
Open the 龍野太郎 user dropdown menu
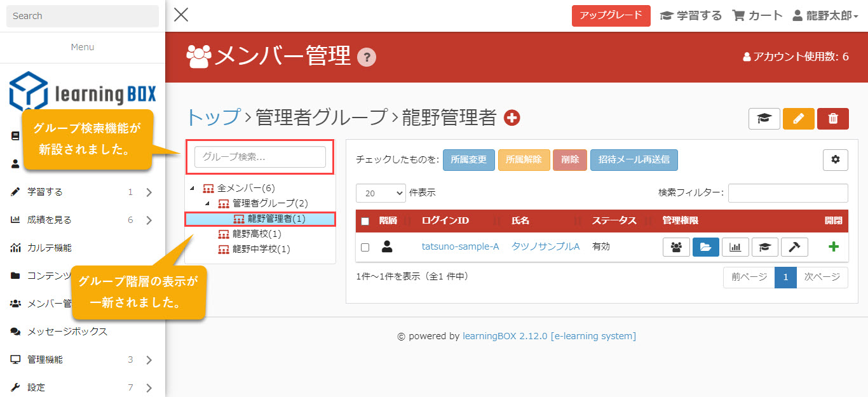click(x=825, y=16)
